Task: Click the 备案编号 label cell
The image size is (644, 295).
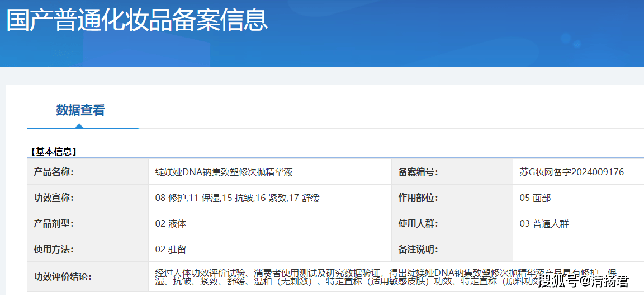Action: (452, 172)
